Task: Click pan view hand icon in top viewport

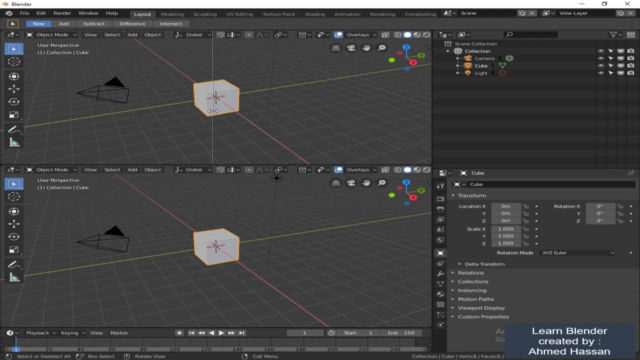Action: [x=366, y=48]
